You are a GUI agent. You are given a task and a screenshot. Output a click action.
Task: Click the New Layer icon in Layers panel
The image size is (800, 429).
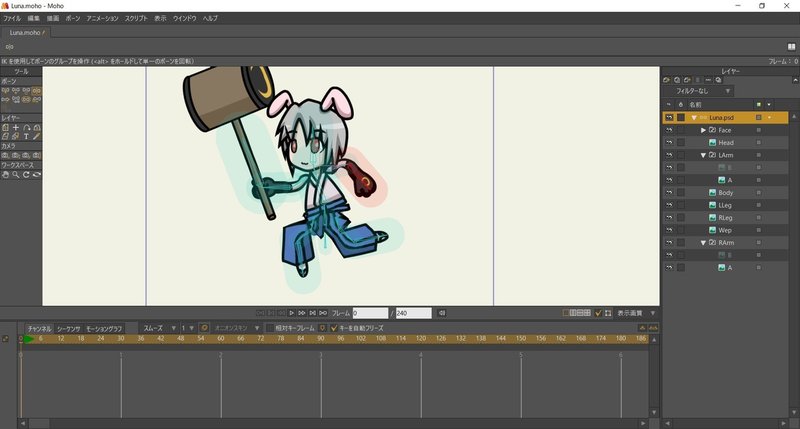tap(666, 80)
